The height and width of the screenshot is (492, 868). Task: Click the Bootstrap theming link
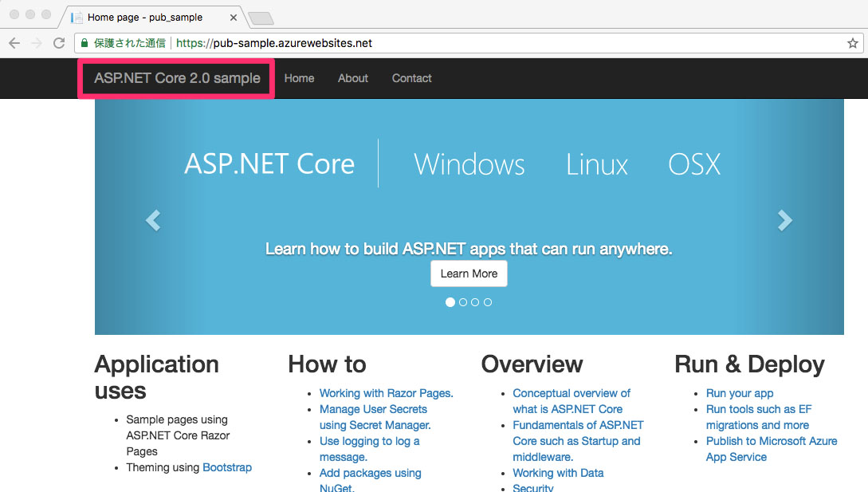coord(227,467)
